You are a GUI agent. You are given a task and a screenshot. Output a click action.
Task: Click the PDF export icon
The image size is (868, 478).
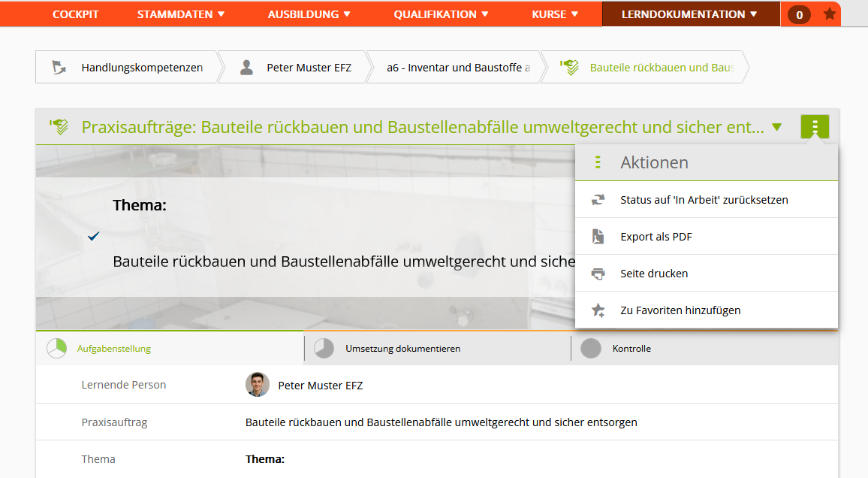coord(598,237)
